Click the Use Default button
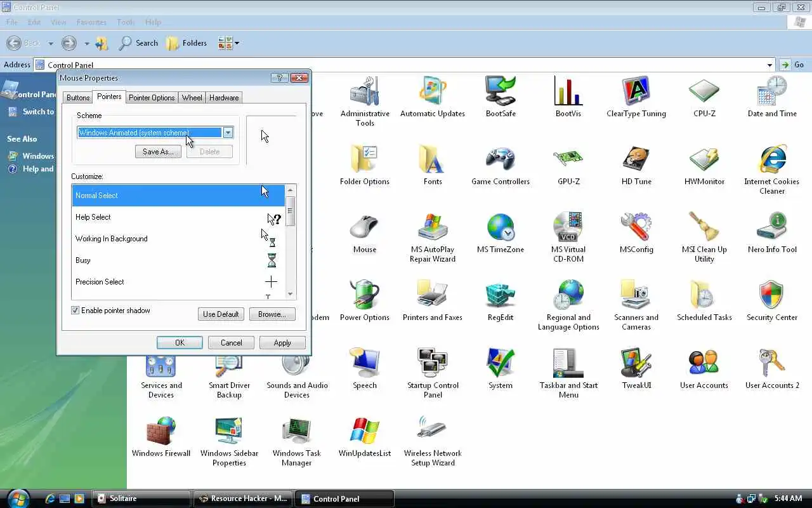Screen dimensions: 812x508 [221, 314]
